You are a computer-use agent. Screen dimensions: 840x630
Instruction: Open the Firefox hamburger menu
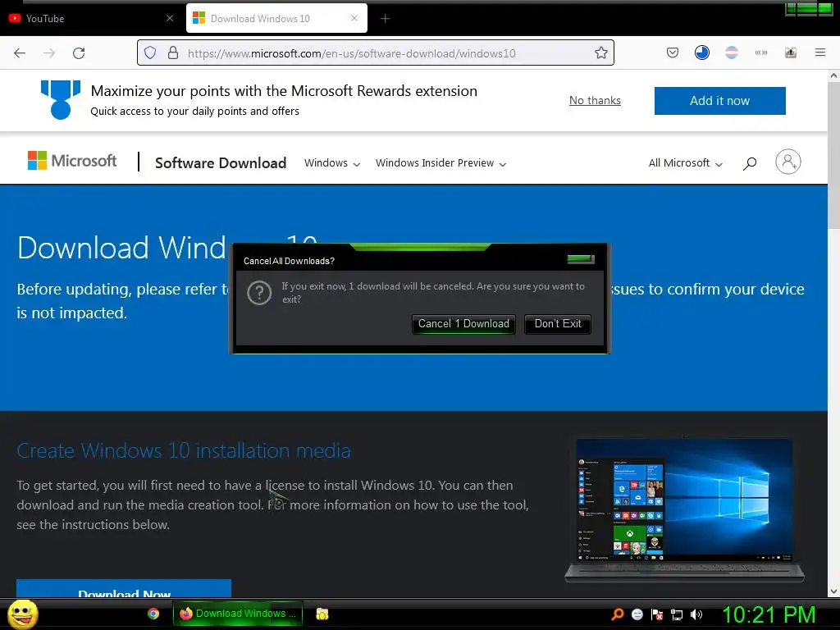[820, 52]
